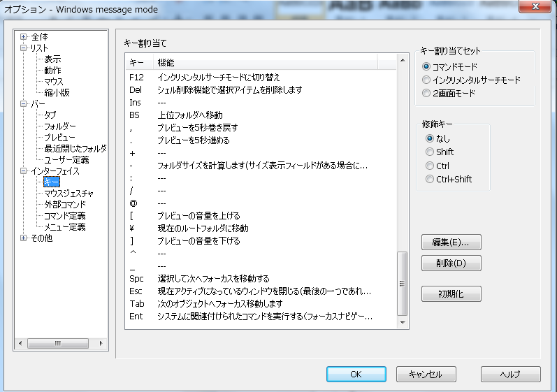Image resolution: width=557 pixels, height=392 pixels.
Task: Select フォルダサイズを計算します row
Action: pyautogui.click(x=261, y=166)
